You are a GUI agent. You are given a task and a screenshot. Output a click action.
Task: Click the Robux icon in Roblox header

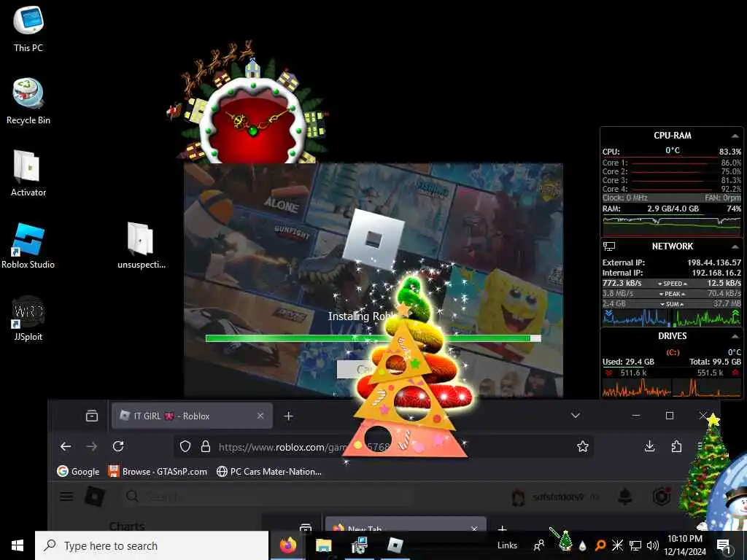(662, 497)
